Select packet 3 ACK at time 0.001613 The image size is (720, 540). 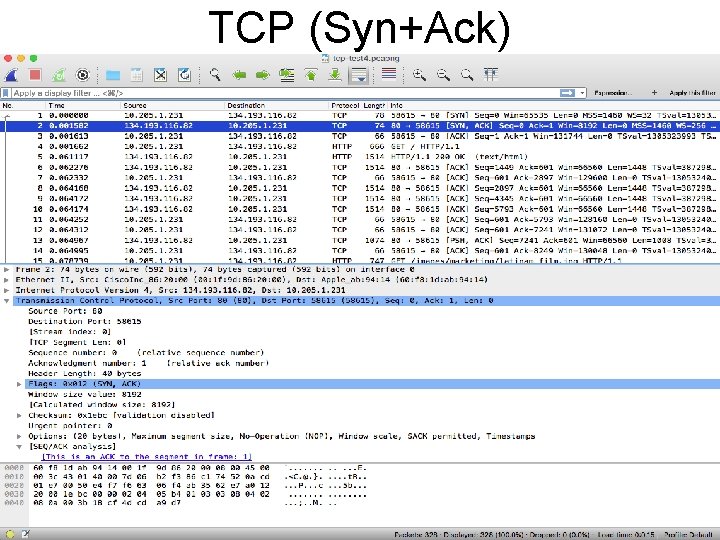[x=360, y=136]
